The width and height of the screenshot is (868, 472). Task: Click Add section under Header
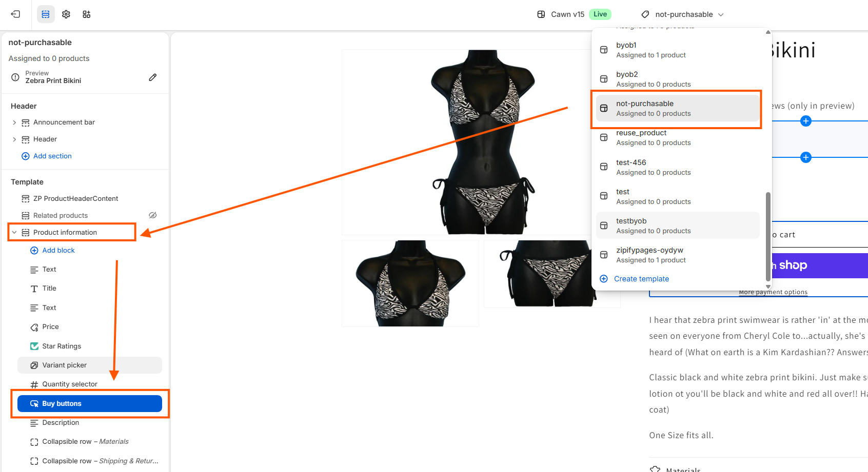[52, 156]
